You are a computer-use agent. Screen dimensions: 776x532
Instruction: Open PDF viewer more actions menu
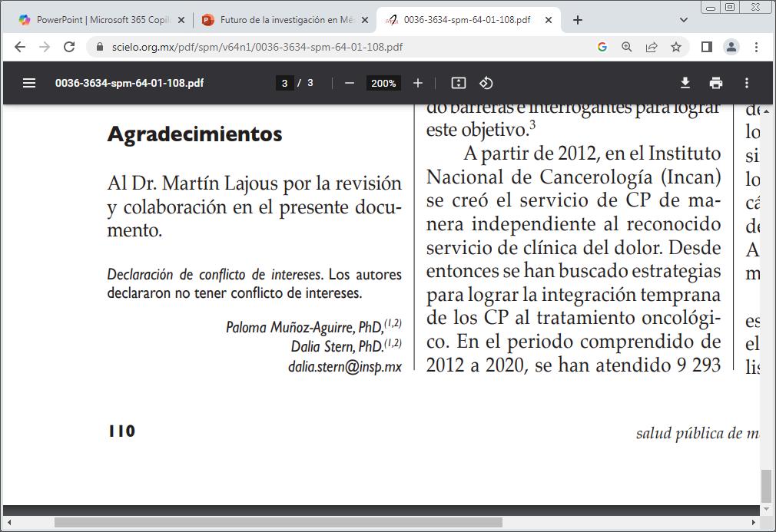tap(747, 83)
